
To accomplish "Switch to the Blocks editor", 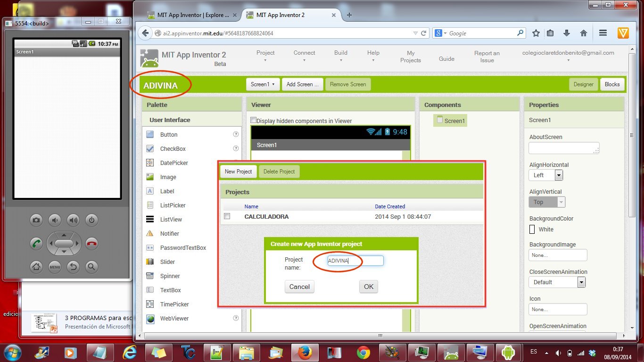I will click(x=612, y=84).
